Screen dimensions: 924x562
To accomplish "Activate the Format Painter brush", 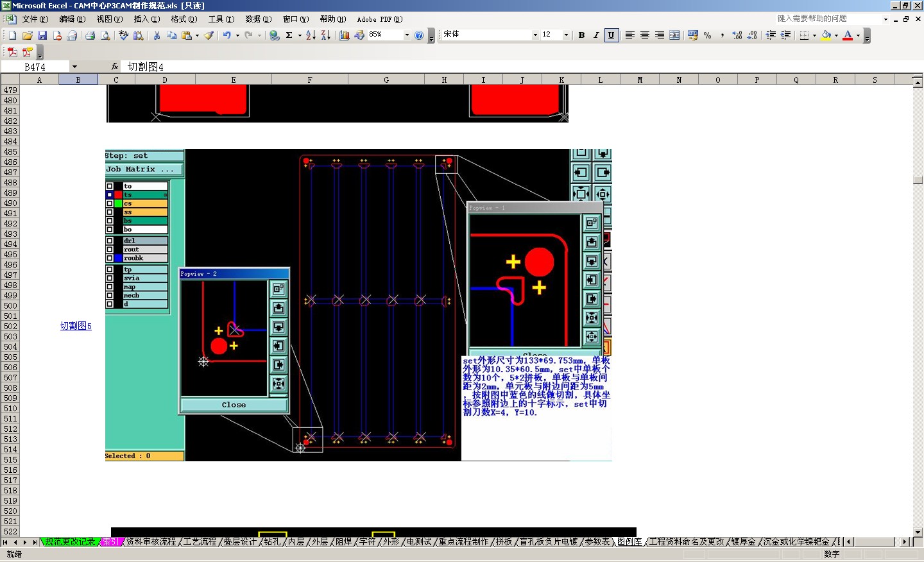I will click(x=209, y=35).
